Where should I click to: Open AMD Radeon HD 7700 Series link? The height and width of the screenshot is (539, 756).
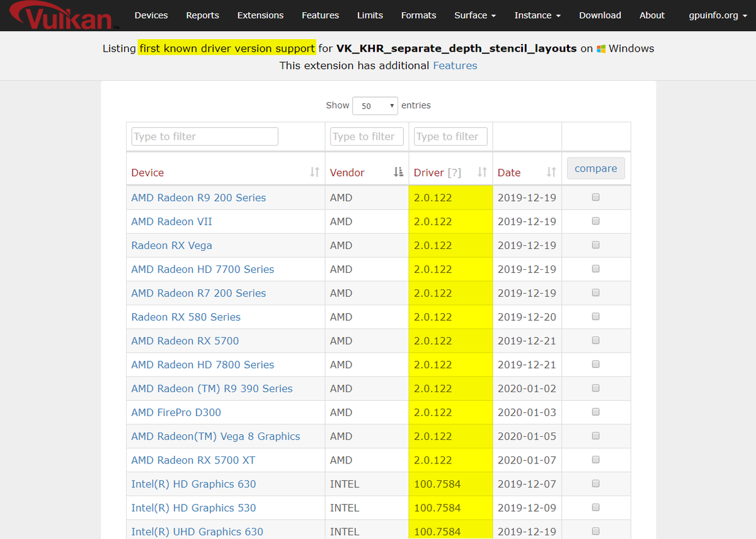203,269
